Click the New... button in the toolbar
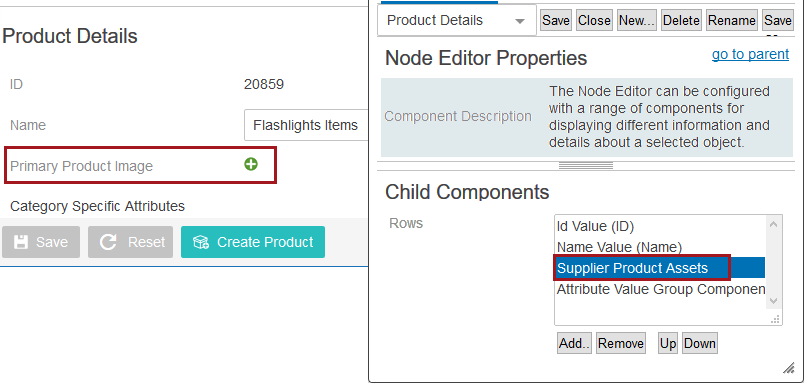The height and width of the screenshot is (383, 804). (637, 21)
